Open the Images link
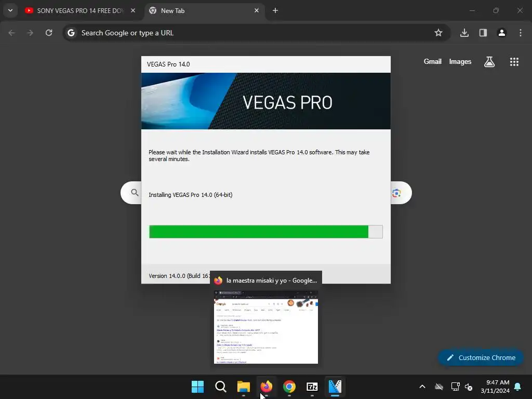The width and height of the screenshot is (532, 399). (x=460, y=61)
